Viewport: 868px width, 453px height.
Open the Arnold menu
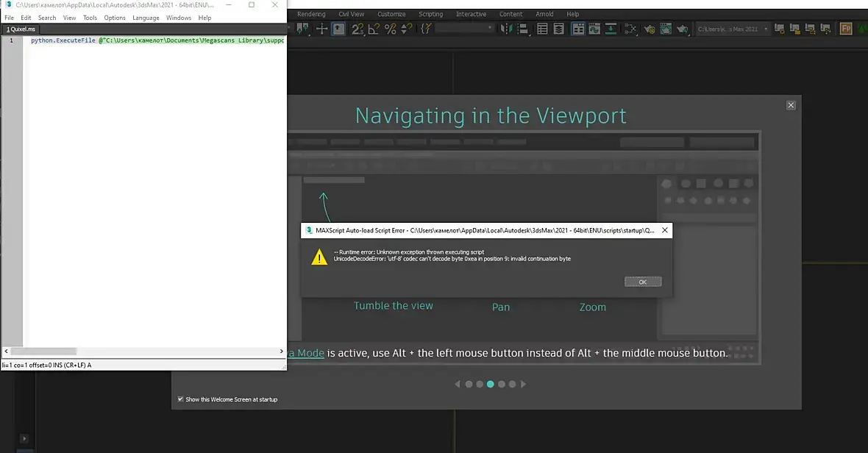coord(545,14)
